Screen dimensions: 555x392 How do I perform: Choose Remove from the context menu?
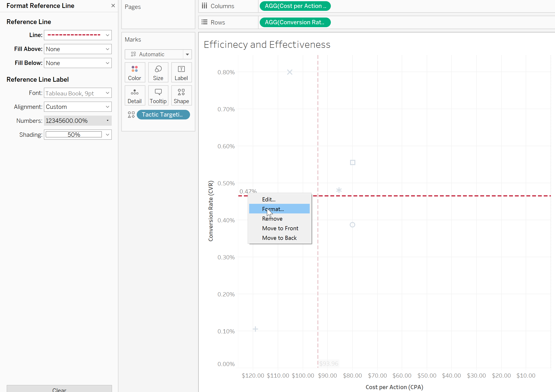tap(279, 219)
